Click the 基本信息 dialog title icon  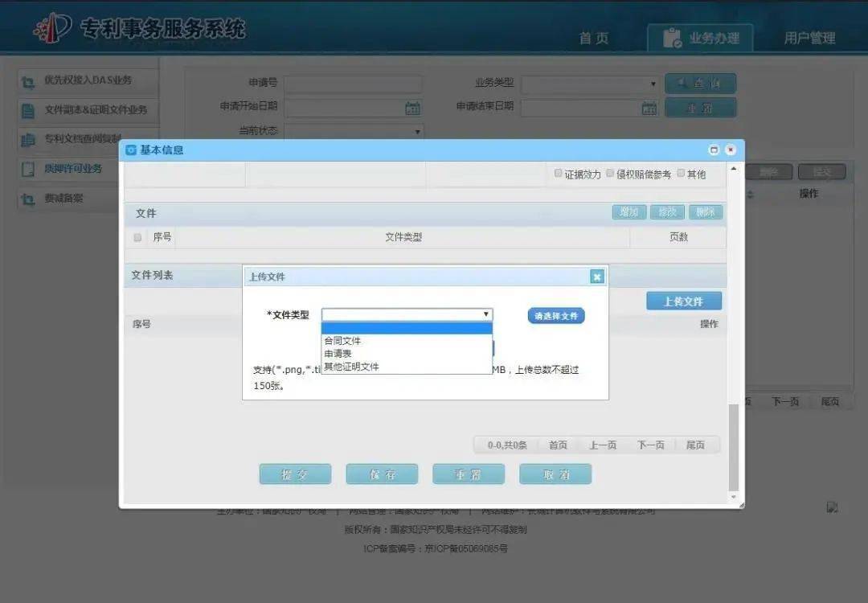point(133,150)
